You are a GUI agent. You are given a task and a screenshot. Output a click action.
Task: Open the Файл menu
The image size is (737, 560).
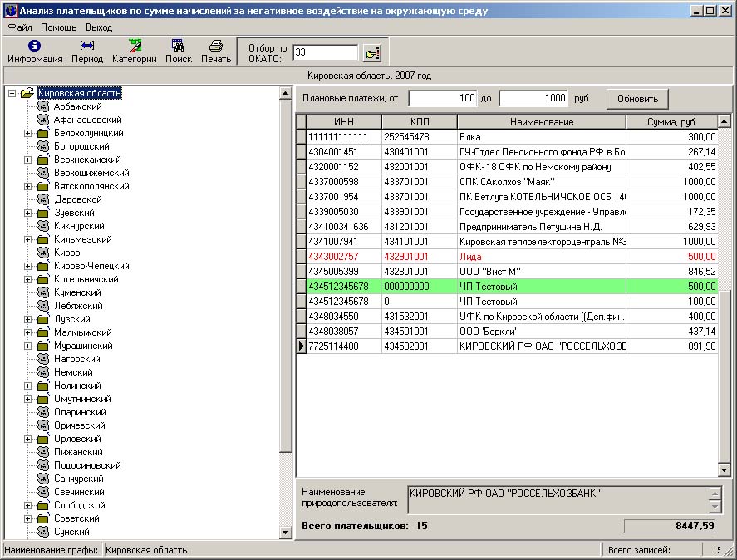(20, 27)
